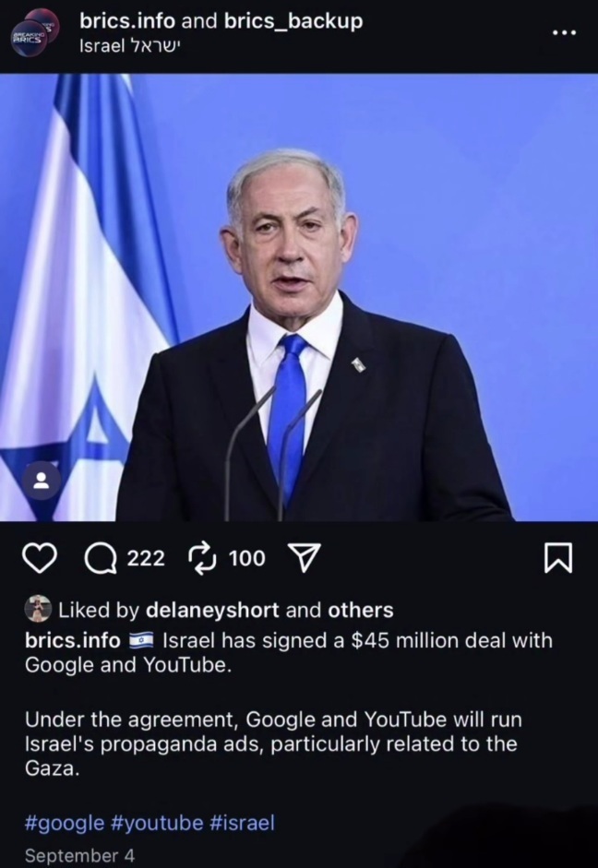Open the three-dot more options menu
The image size is (598, 868).
564,33
